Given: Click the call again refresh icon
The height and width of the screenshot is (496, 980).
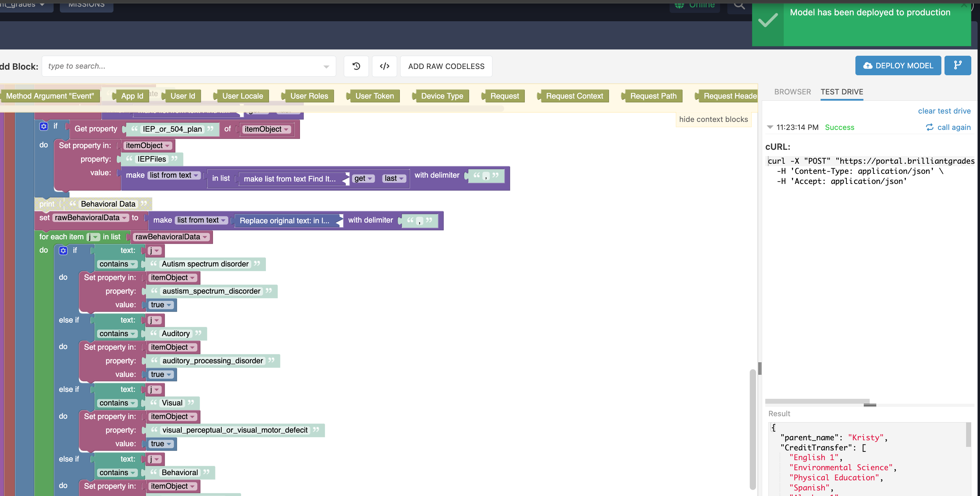Looking at the screenshot, I should [x=930, y=127].
